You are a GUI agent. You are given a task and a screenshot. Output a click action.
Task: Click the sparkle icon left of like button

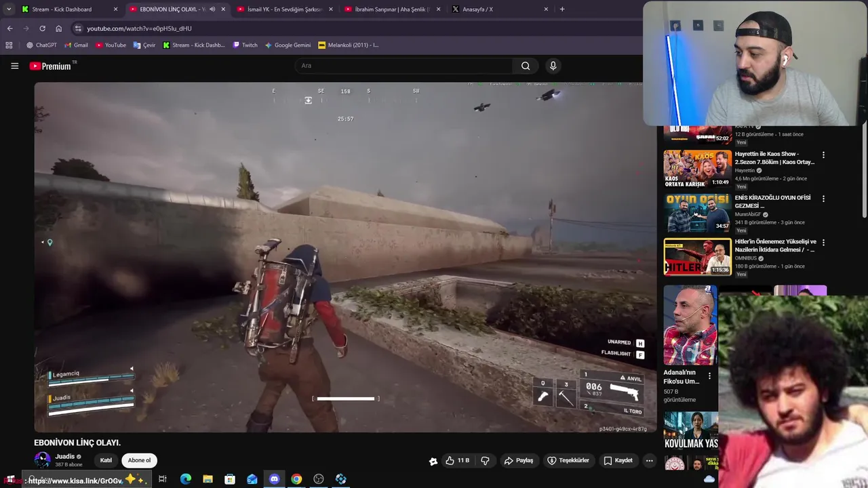click(x=433, y=461)
